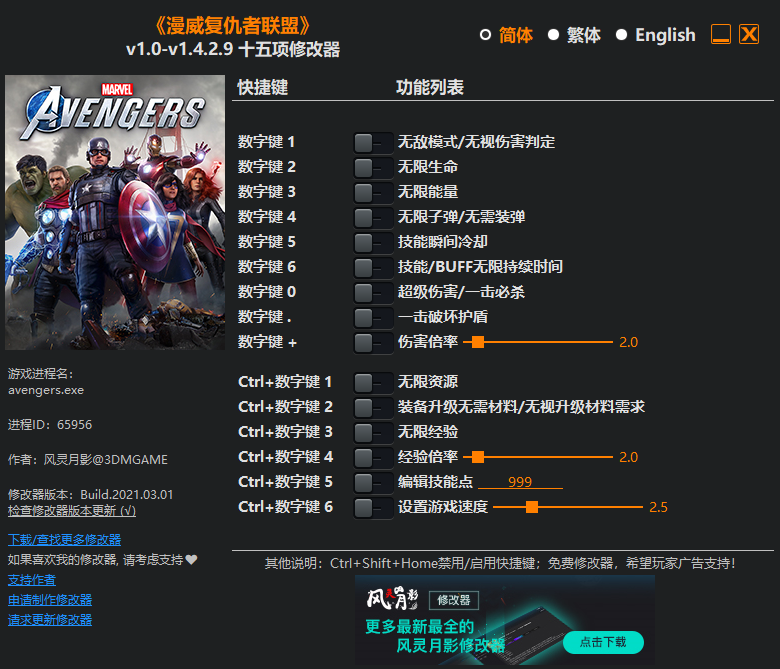Click hotkey label 数字键 0
780x669 pixels.
[267, 292]
